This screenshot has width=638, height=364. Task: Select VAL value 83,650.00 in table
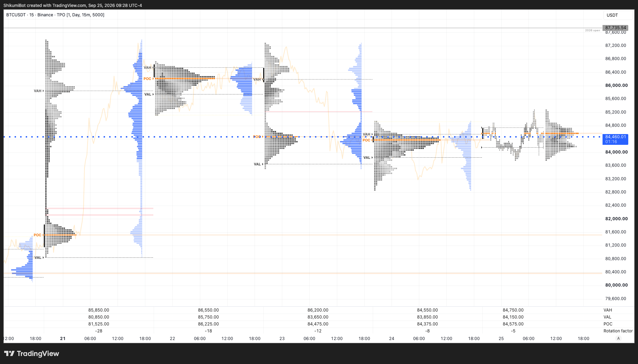[318, 317]
